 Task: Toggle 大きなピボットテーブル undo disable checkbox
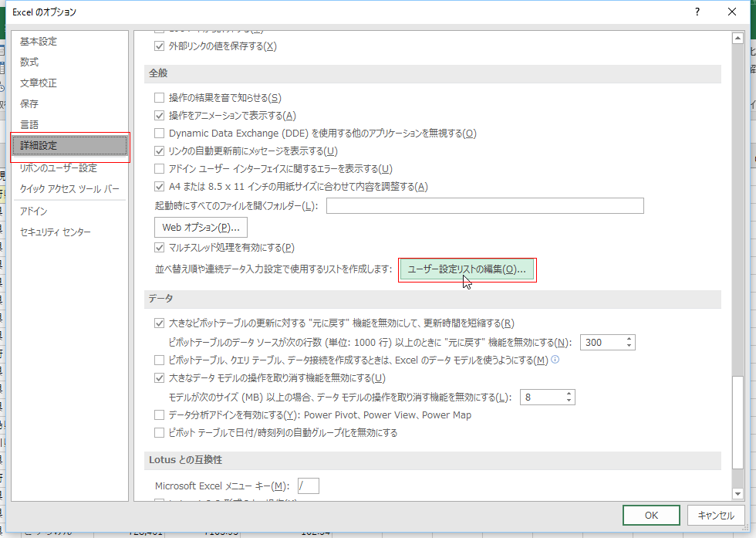[159, 323]
